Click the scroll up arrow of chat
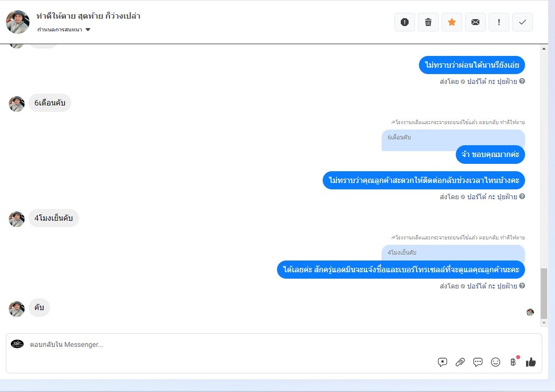This screenshot has height=392, width=555. [544, 49]
